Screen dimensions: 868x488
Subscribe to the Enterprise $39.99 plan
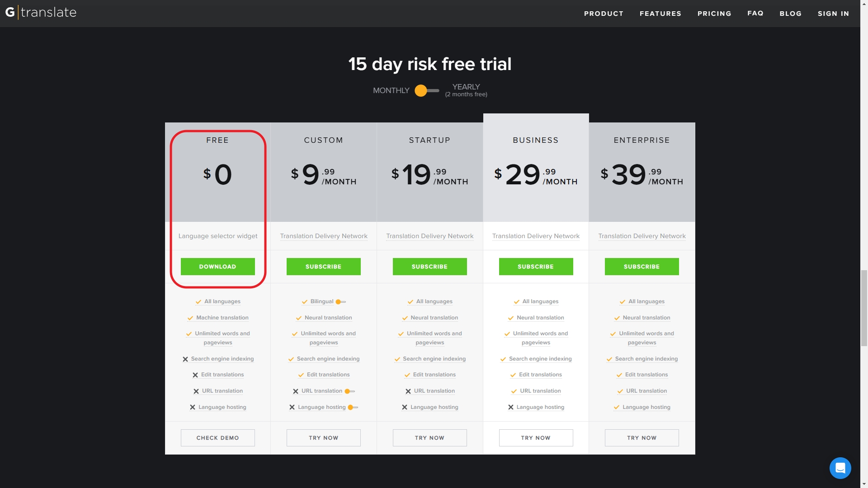click(x=642, y=267)
